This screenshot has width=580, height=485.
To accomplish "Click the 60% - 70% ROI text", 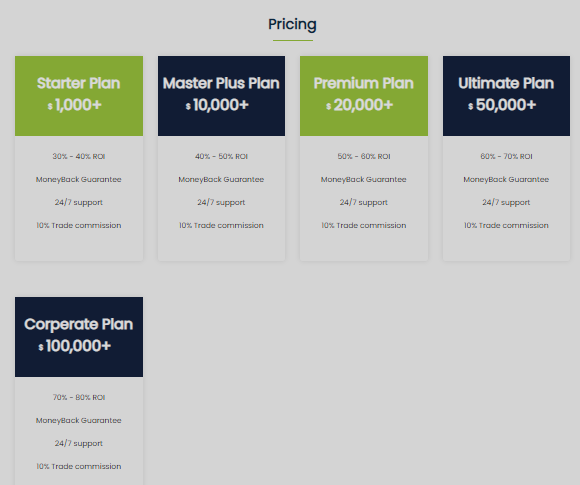I will coord(506,156).
